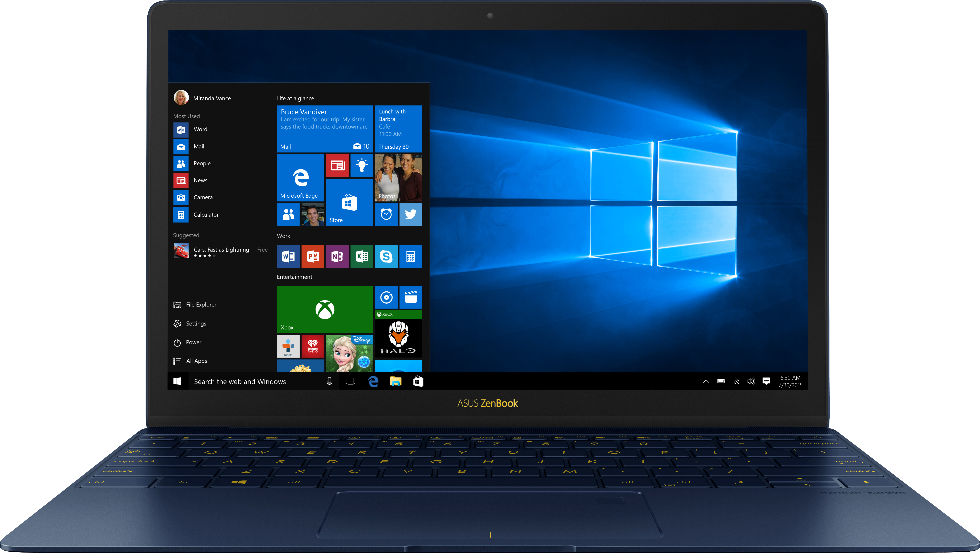Viewport: 980px width, 553px height.
Task: Open Mail in the Most Used list
Action: coord(189,146)
